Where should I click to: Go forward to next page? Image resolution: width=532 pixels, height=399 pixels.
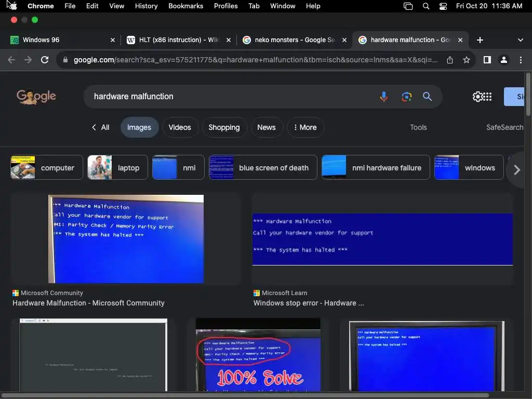coord(28,60)
